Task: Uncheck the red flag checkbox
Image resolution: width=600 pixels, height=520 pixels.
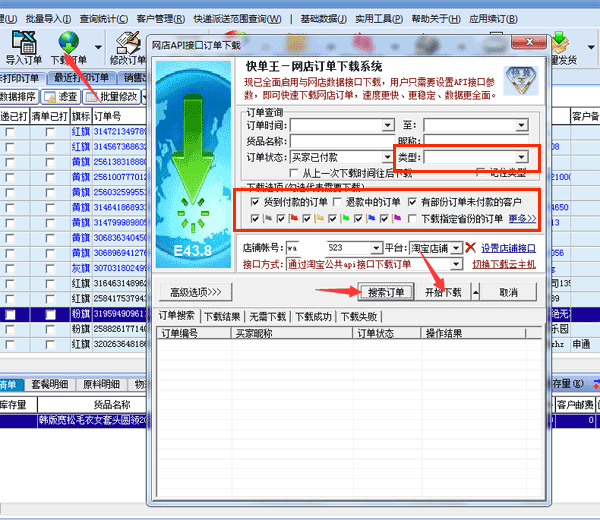Action: tap(281, 218)
